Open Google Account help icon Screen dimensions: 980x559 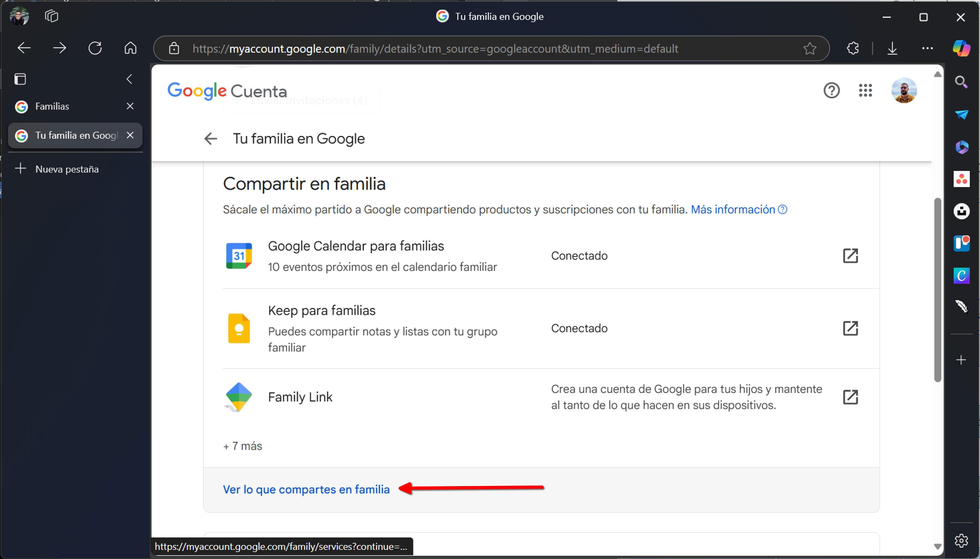coord(831,91)
